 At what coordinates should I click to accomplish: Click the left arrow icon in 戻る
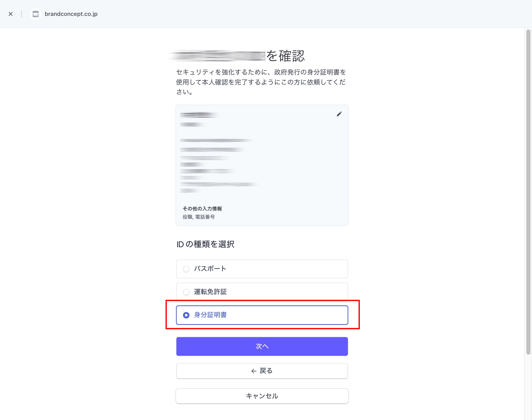pyautogui.click(x=254, y=371)
